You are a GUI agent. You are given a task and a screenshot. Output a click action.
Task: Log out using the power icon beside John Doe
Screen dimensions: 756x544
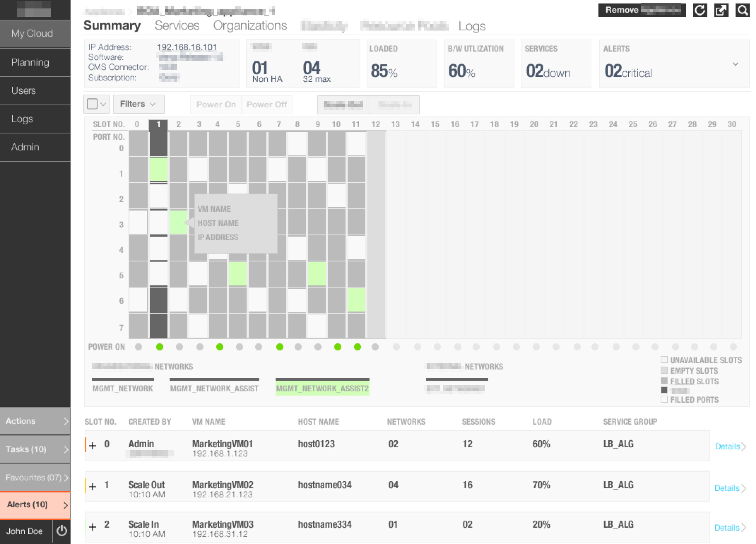point(62,532)
